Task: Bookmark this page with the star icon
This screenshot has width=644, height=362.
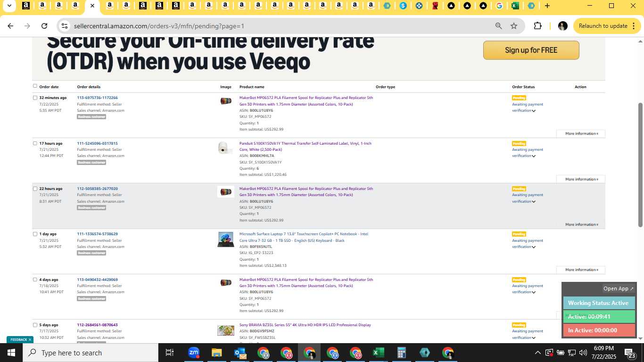Action: pyautogui.click(x=514, y=26)
